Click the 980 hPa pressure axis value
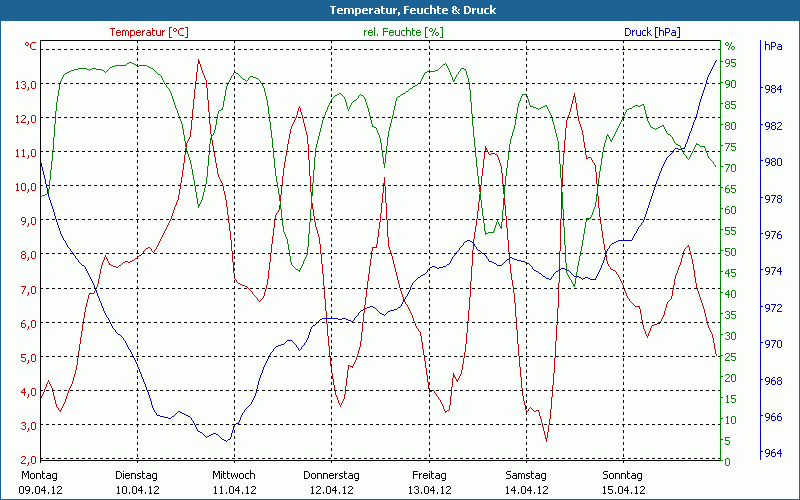The width and height of the screenshot is (800, 500). point(773,162)
